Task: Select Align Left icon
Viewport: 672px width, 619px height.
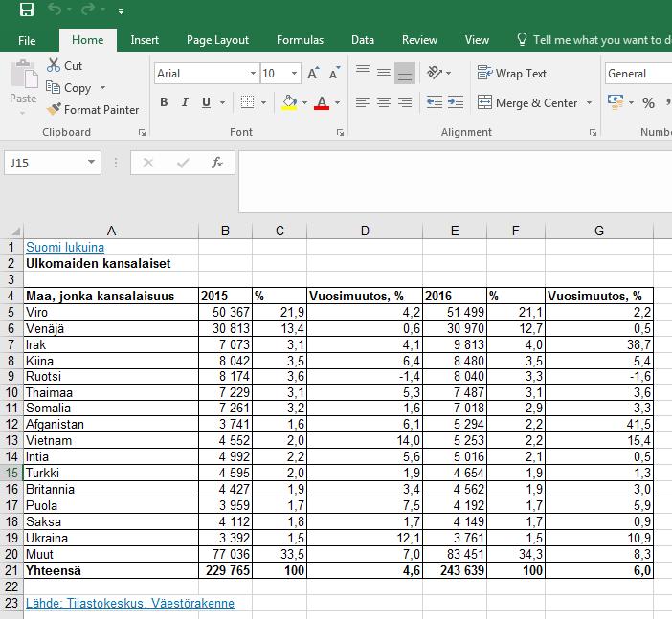Action: (363, 102)
